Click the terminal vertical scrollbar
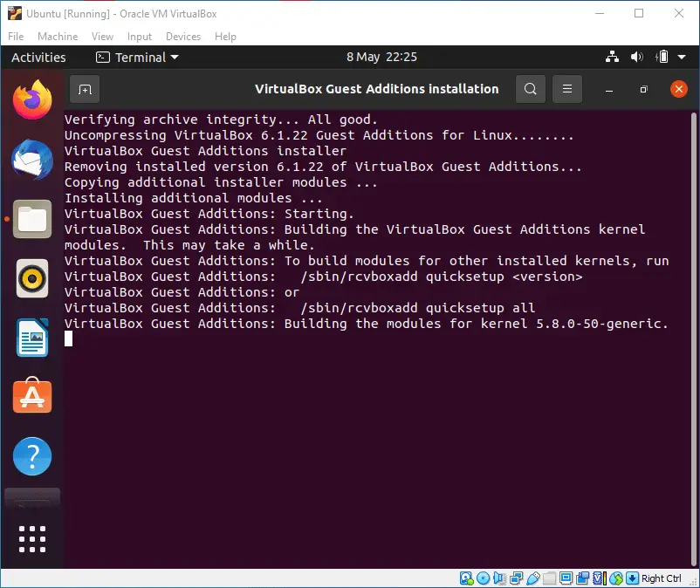Image resolution: width=700 pixels, height=588 pixels. pyautogui.click(x=694, y=339)
